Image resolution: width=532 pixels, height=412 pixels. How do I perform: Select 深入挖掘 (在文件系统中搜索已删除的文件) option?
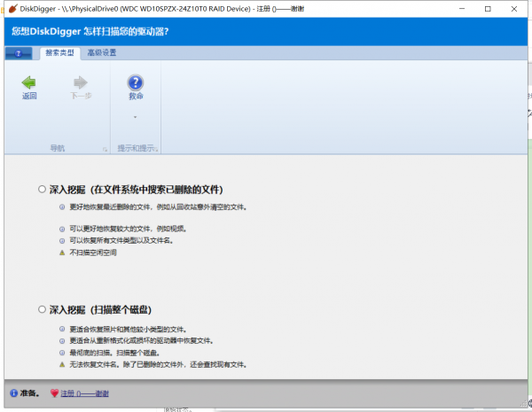click(42, 189)
